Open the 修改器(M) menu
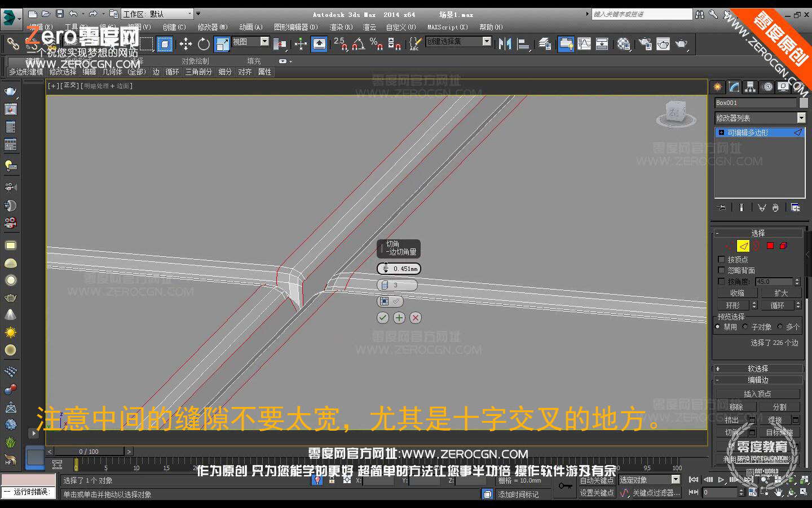The height and width of the screenshot is (508, 812). [213, 27]
